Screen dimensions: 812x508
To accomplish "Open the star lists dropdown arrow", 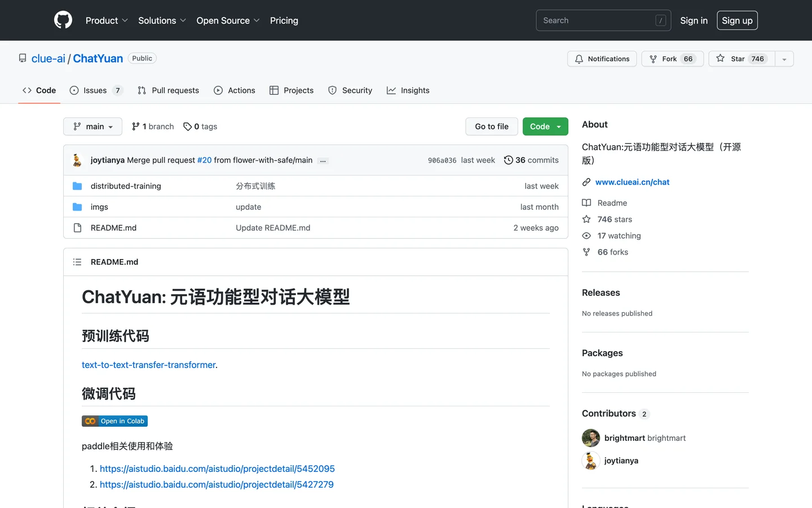I will tap(784, 59).
